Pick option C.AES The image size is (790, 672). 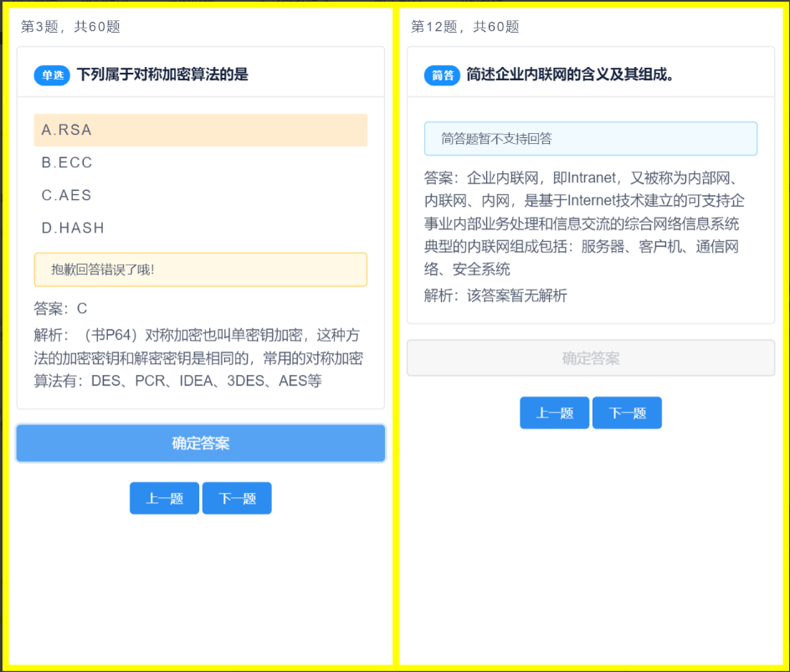200,195
